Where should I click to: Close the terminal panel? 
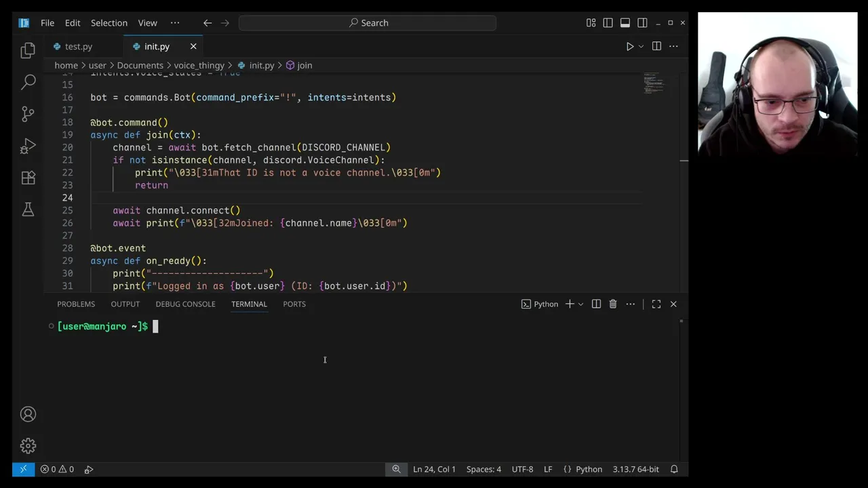point(673,304)
